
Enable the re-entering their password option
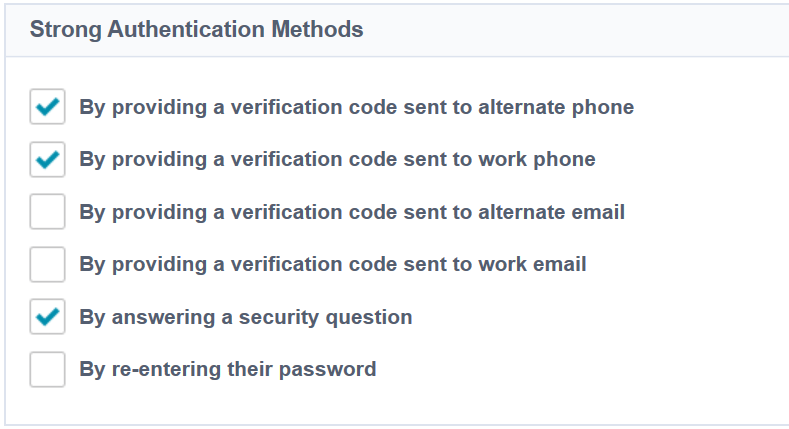click(47, 370)
